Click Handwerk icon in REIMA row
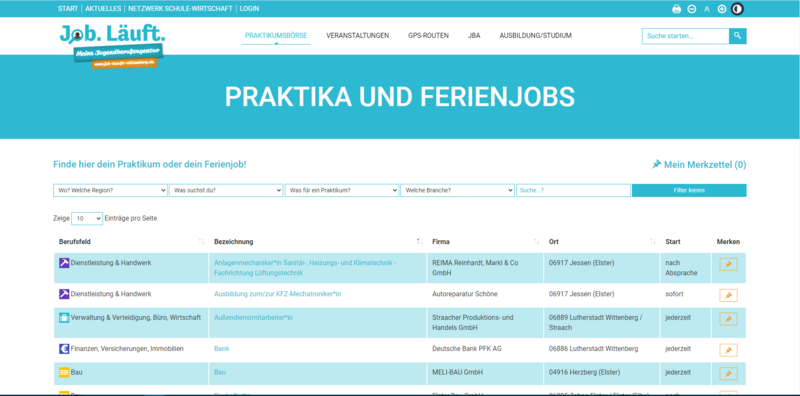Image resolution: width=800 pixels, height=396 pixels. click(x=64, y=263)
